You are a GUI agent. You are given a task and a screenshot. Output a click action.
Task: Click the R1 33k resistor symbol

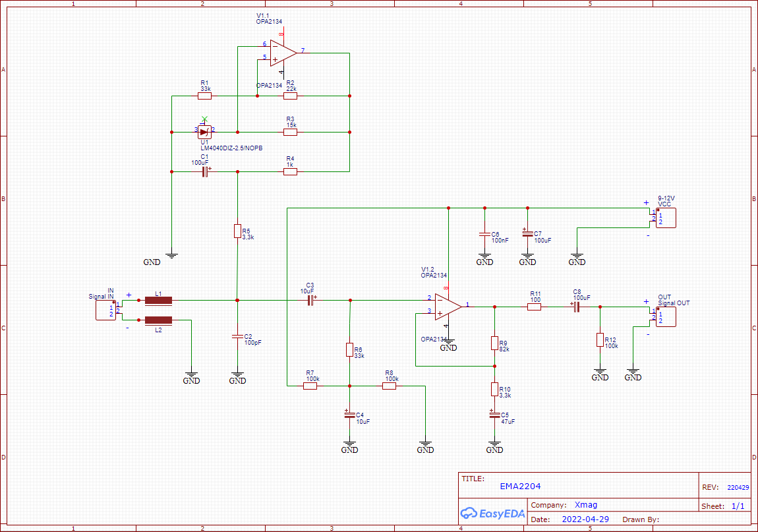pos(204,96)
